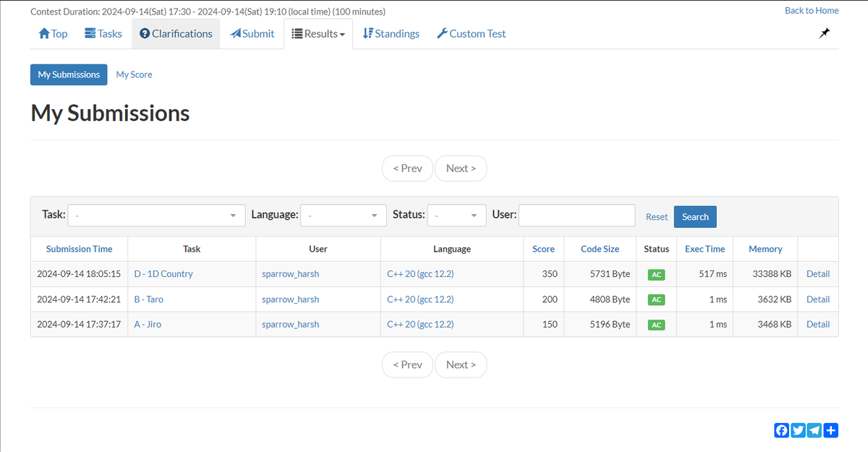This screenshot has height=452, width=868.
Task: Switch to My Score view
Action: pos(134,74)
